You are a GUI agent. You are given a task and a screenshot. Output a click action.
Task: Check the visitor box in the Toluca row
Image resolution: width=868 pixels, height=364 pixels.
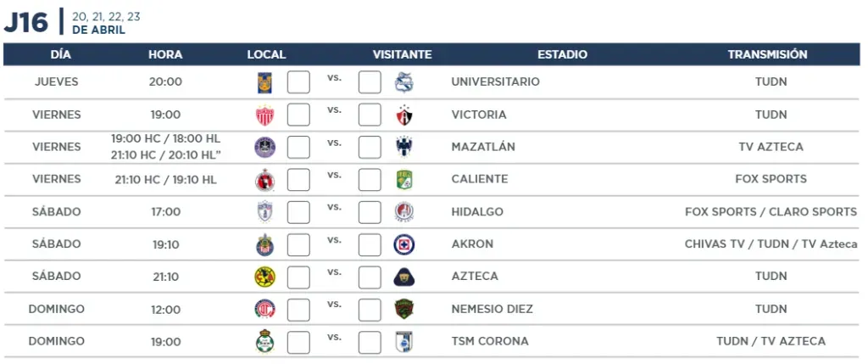point(370,309)
